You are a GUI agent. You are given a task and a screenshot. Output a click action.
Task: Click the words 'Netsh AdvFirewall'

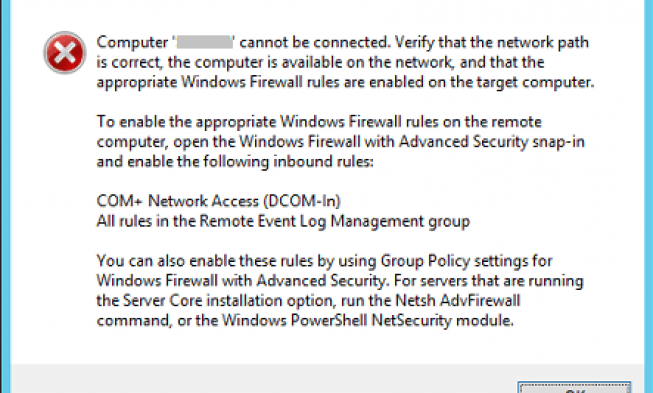458,301
